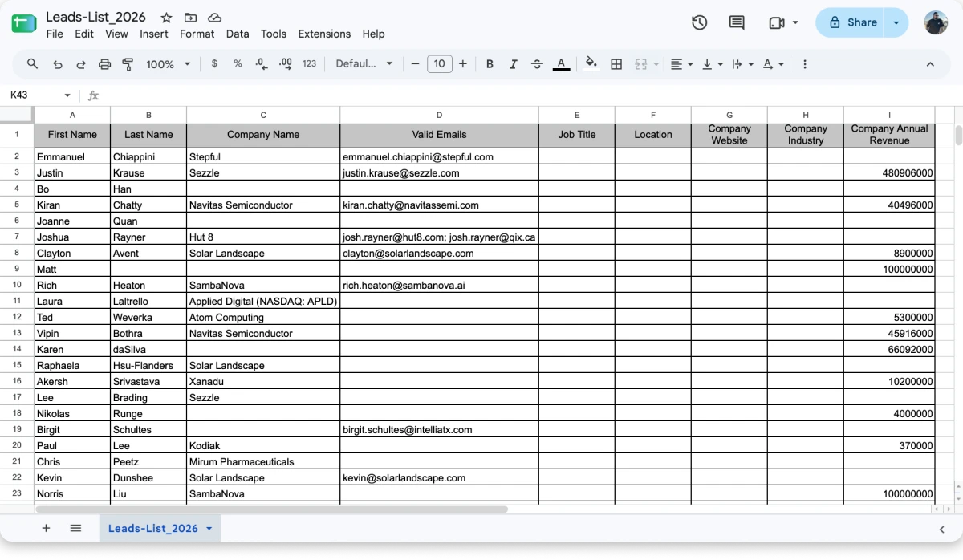Open the Tools menu
This screenshot has height=560, width=963.
tap(274, 34)
